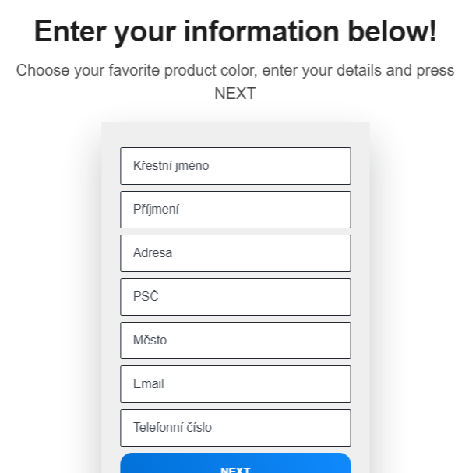476x473 pixels.
Task: Place cursor in the surname box
Action: (x=235, y=210)
